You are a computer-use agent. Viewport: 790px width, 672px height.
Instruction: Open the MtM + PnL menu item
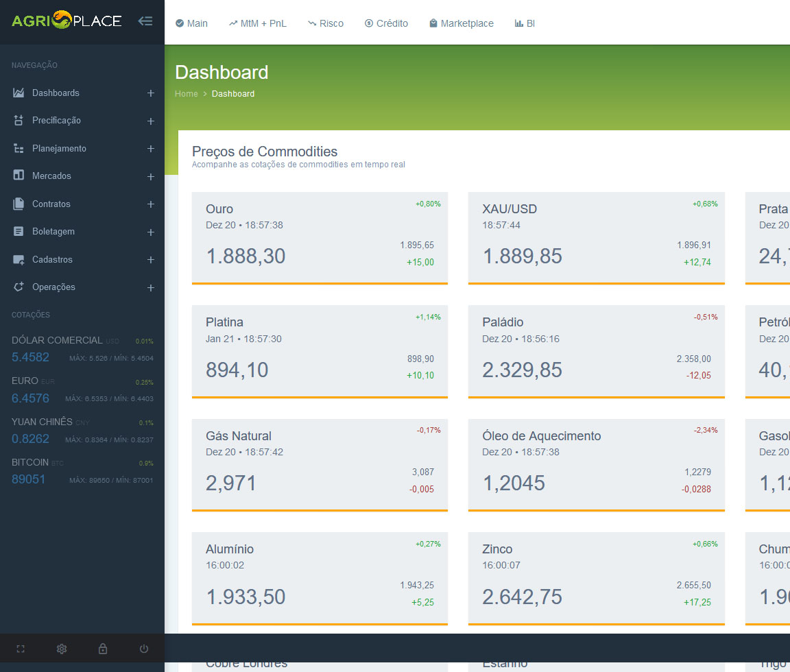point(257,23)
